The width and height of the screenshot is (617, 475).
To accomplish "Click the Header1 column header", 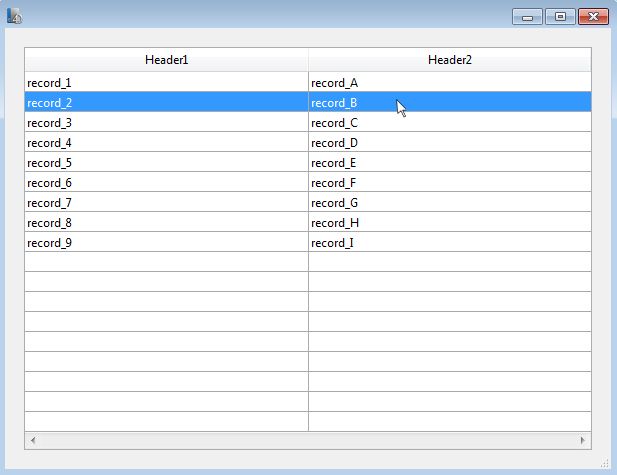I will coord(166,60).
